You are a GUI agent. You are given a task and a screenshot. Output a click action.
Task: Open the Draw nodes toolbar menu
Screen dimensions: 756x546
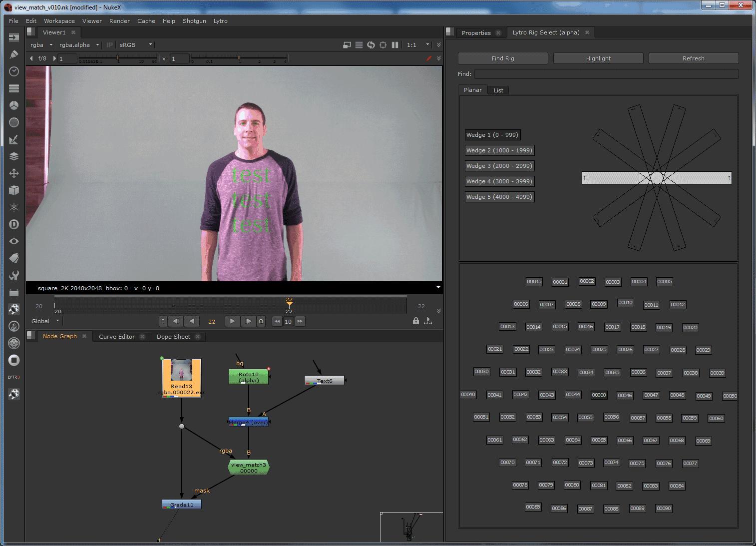[14, 54]
